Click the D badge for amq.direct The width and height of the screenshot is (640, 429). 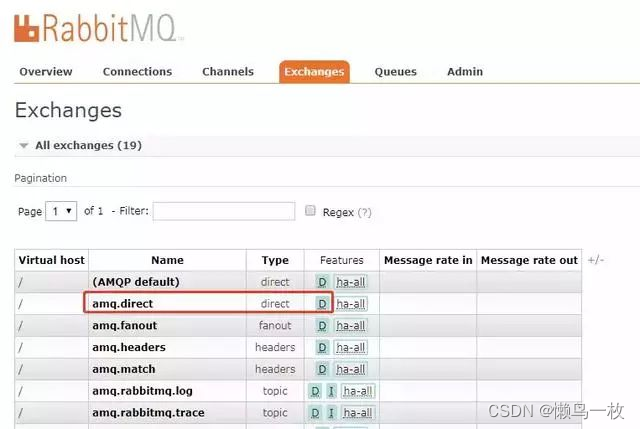pyautogui.click(x=322, y=304)
